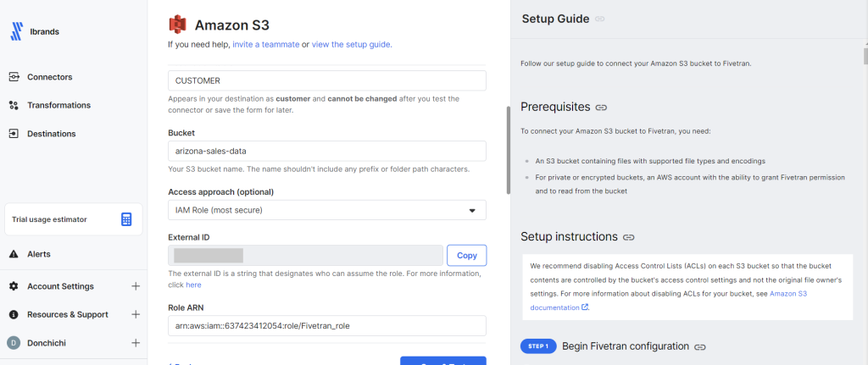Copy the Prerequisites section anchor link
868x365 pixels.
[x=601, y=108]
